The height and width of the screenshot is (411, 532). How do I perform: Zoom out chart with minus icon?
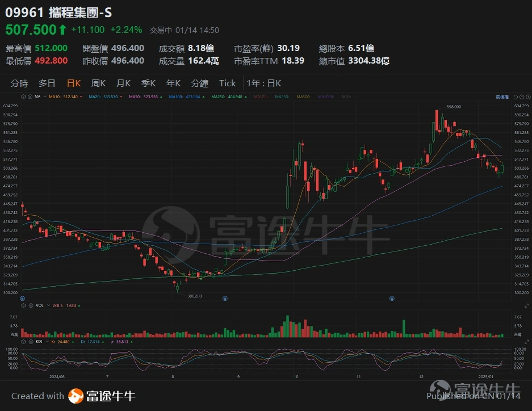click(x=522, y=97)
